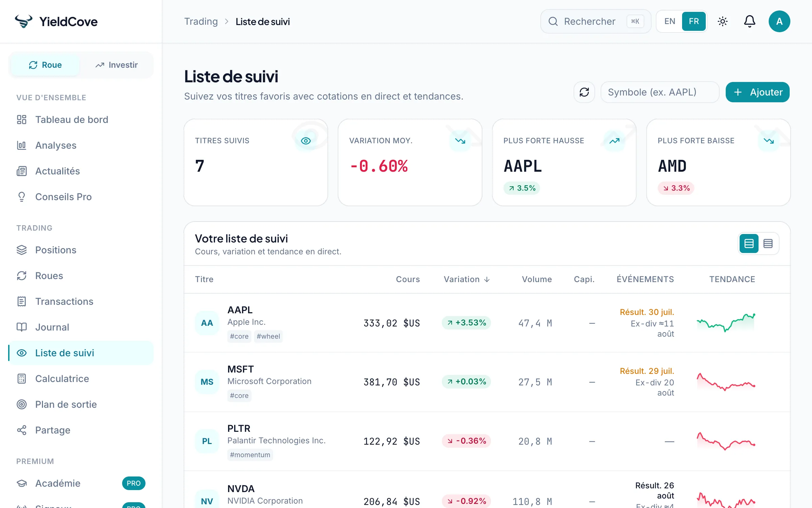This screenshot has width=812, height=508.
Task: Open Plan de sortie page
Action: (x=81, y=404)
